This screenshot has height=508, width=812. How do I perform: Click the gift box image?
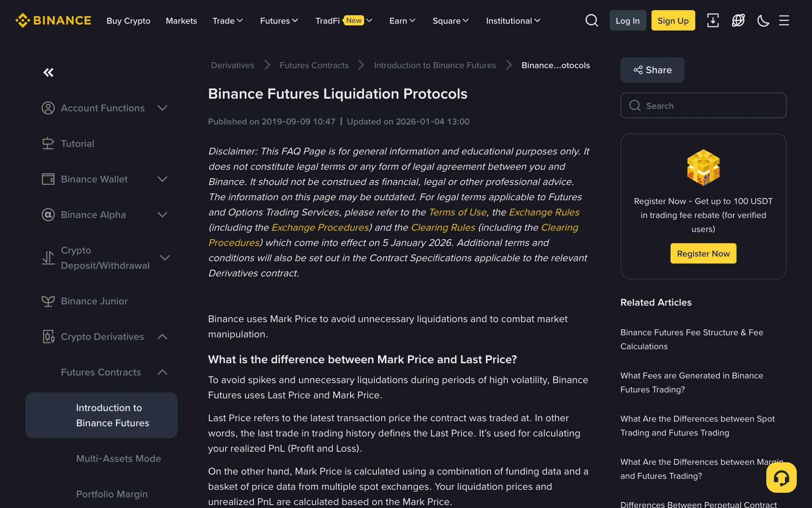click(x=703, y=167)
